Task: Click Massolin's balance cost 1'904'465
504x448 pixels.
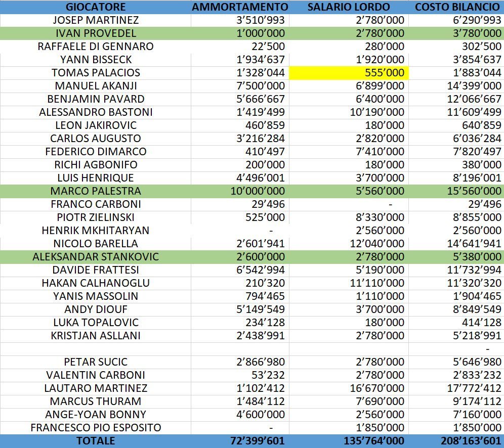Action: point(456,297)
